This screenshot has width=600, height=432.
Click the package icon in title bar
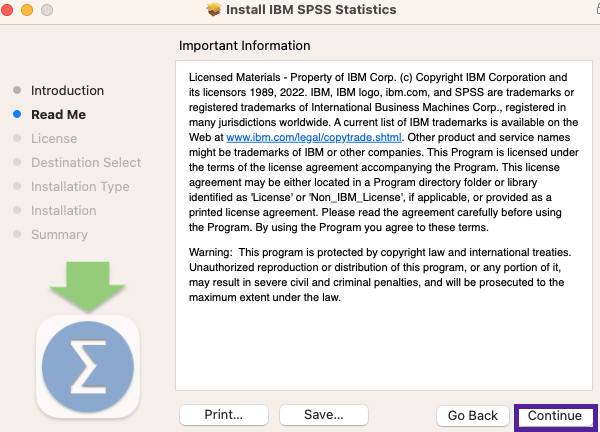pyautogui.click(x=214, y=10)
